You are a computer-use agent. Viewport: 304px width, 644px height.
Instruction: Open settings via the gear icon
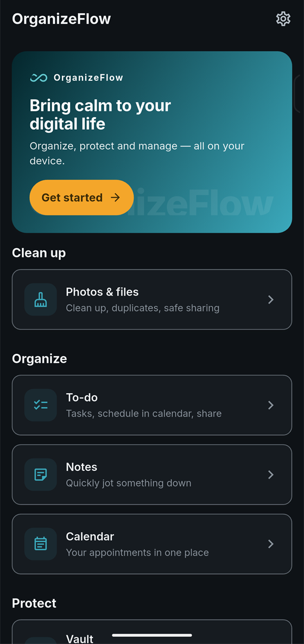(283, 19)
